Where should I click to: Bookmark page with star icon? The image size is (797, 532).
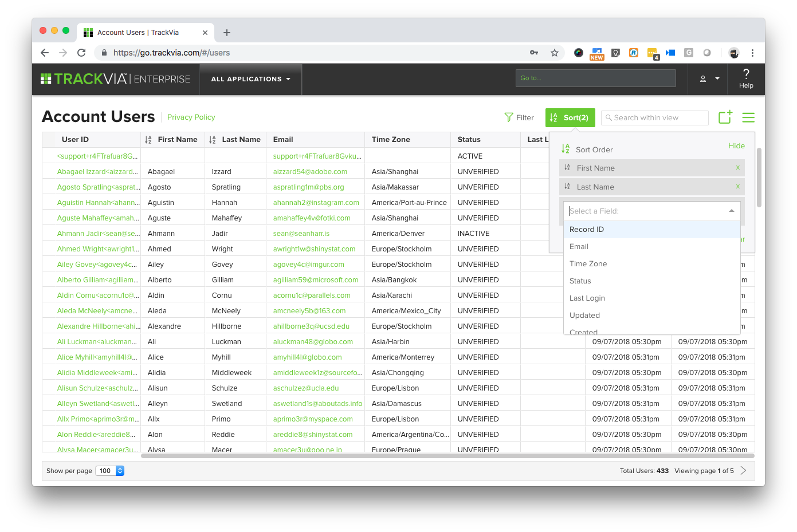[x=555, y=53]
